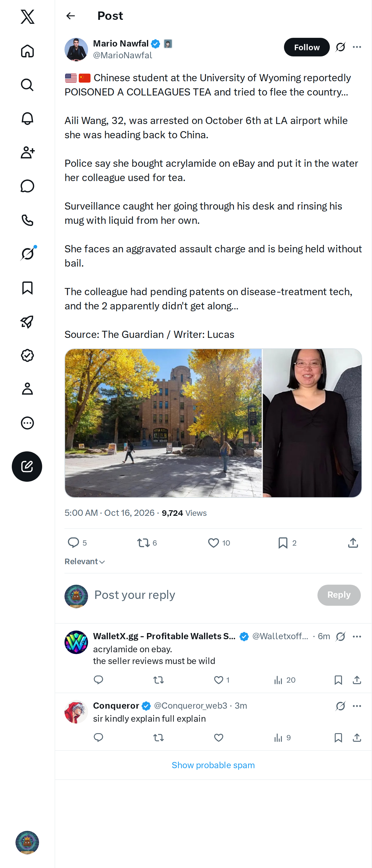The height and width of the screenshot is (868, 372).
Task: Go to Notifications bell icon
Action: click(27, 119)
